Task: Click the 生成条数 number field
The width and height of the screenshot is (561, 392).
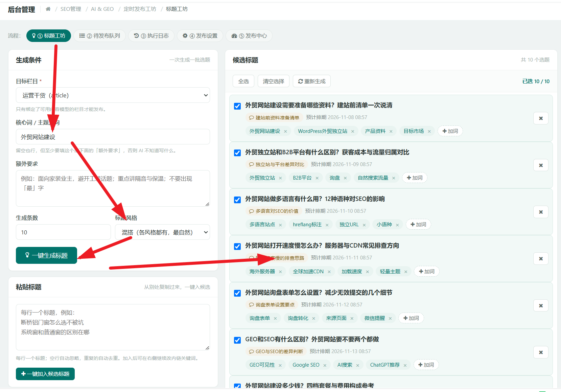Action: pyautogui.click(x=63, y=232)
